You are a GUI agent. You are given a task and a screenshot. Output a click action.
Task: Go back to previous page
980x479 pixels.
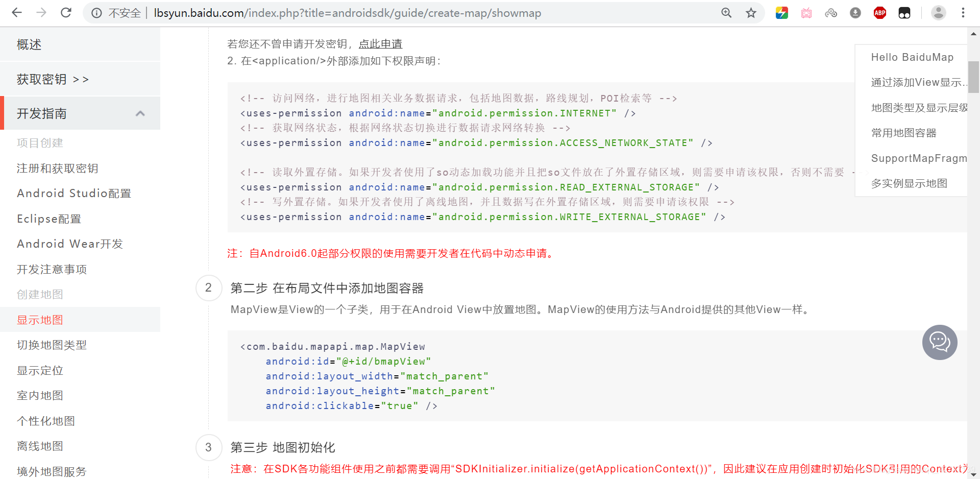pyautogui.click(x=17, y=13)
